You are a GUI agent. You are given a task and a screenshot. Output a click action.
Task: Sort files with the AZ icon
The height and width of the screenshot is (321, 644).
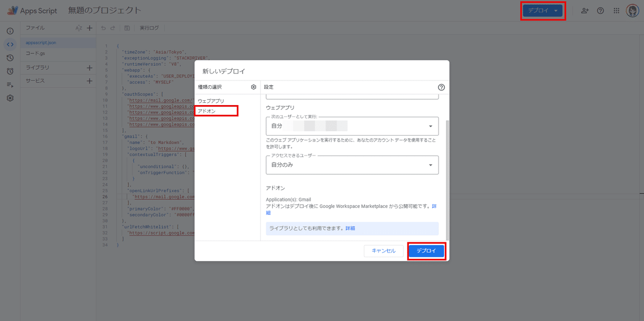[x=79, y=28]
